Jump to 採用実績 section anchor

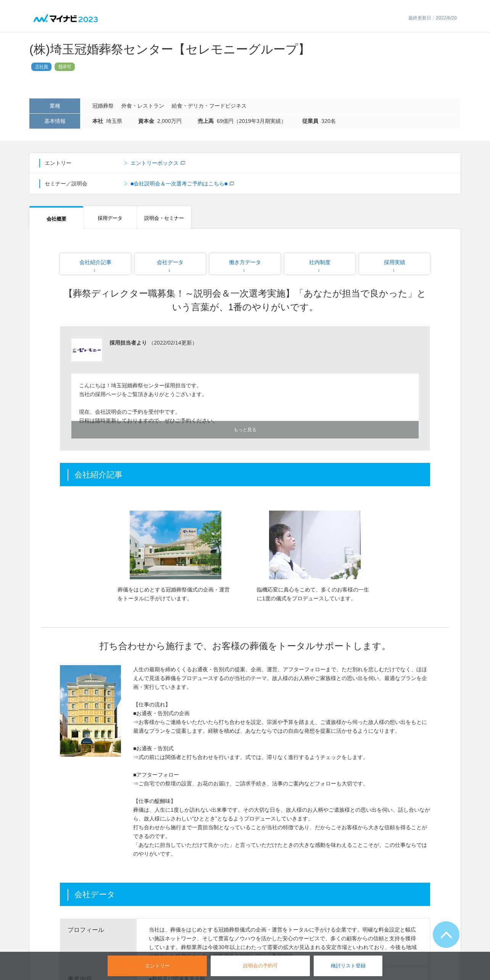(395, 264)
